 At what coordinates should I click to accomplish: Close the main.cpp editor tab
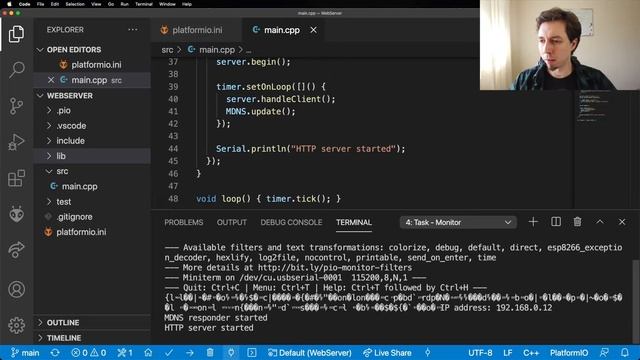coord(313,30)
